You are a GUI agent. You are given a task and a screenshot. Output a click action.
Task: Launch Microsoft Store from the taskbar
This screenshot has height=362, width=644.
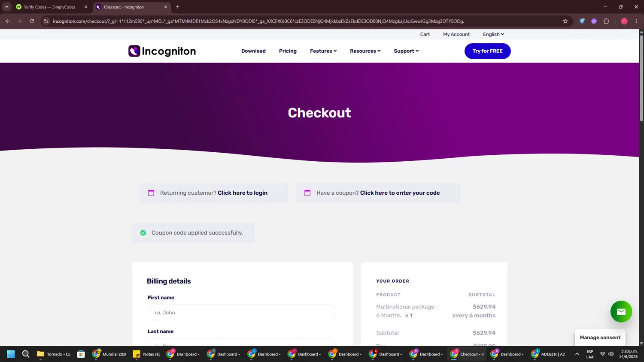pyautogui.click(x=81, y=354)
